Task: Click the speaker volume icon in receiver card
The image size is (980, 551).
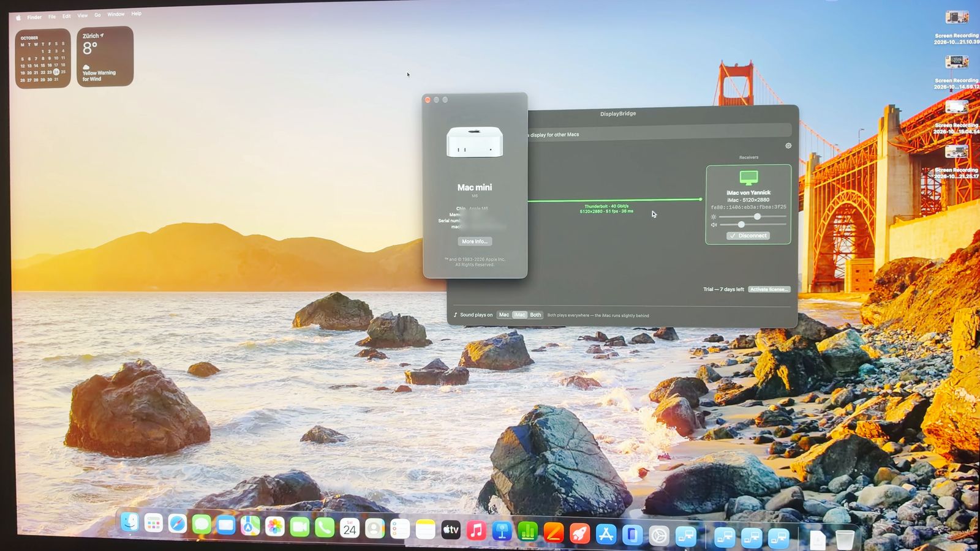Action: coord(713,225)
